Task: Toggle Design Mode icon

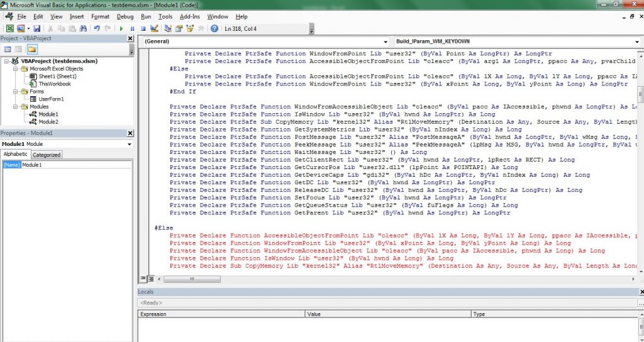Action: (x=155, y=29)
